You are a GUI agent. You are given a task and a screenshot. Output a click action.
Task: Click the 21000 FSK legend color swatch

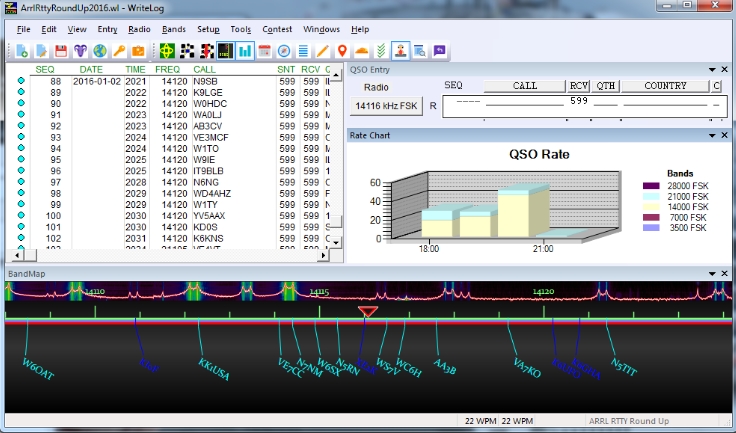pos(651,196)
